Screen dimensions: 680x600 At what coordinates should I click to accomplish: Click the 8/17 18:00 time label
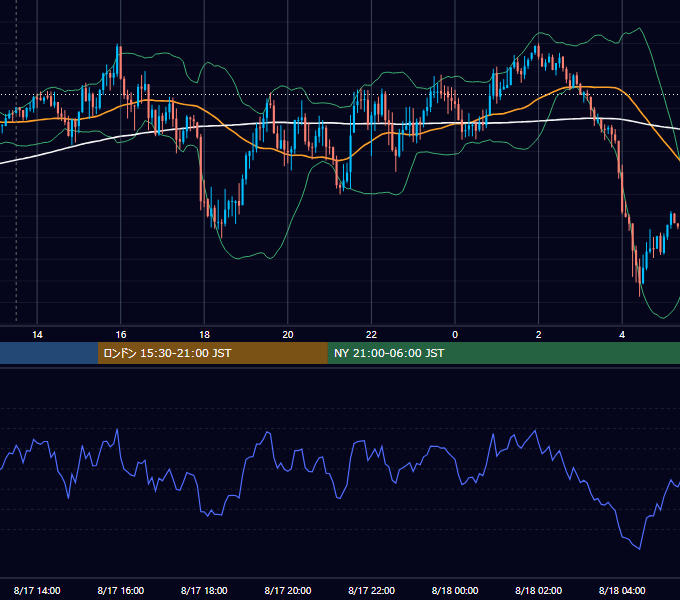click(204, 590)
